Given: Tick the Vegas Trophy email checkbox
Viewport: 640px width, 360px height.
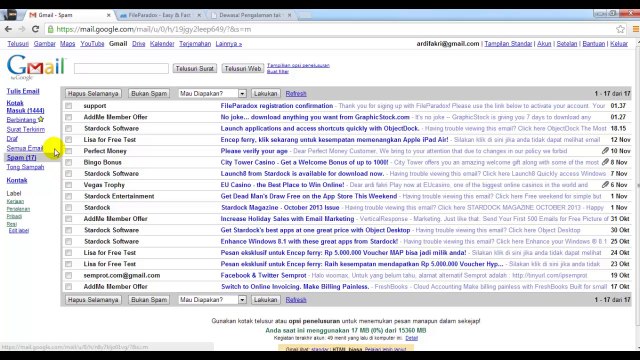Looking at the screenshot, I should 69,185.
